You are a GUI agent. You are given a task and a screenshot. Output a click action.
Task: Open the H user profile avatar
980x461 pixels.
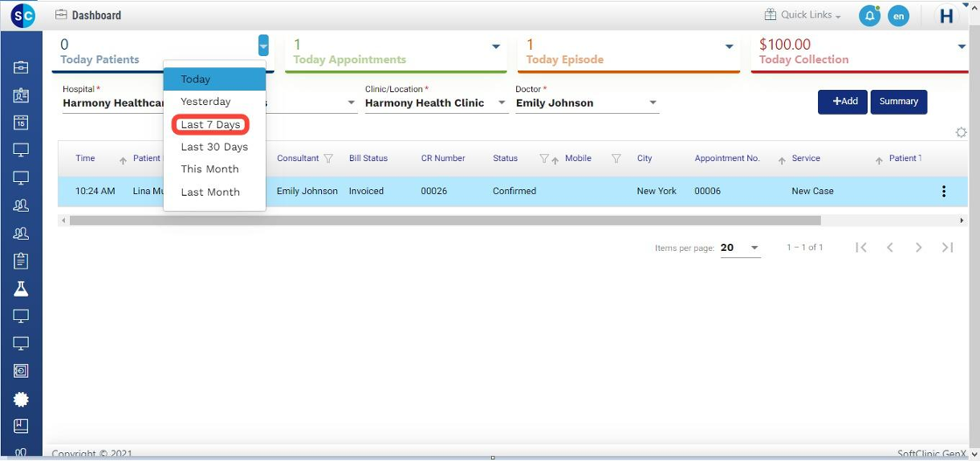point(946,16)
